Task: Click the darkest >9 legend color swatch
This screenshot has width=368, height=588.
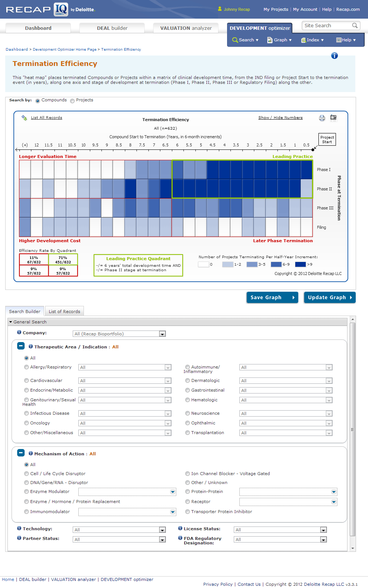Action: (x=300, y=265)
